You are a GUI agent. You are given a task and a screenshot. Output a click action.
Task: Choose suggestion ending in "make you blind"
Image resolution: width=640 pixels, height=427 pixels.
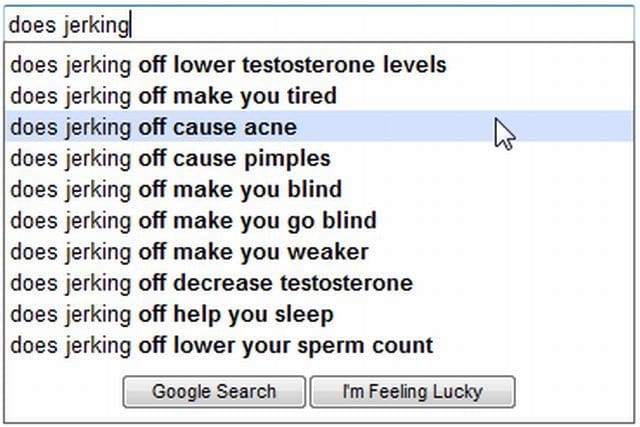click(176, 190)
